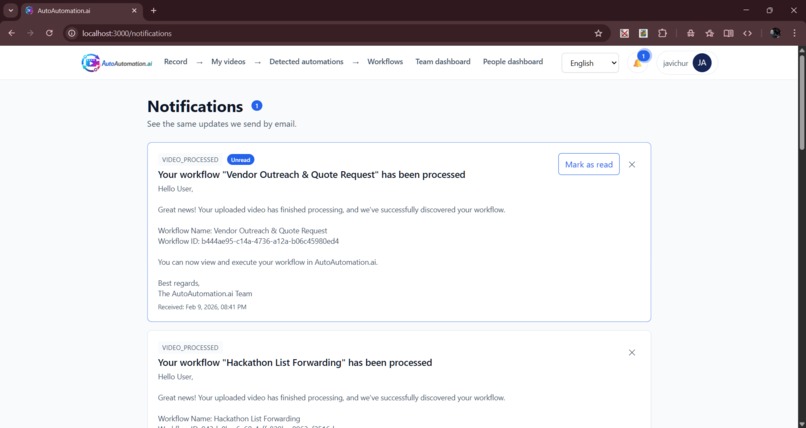Click the Received Feb 9, 2026 timestamp

click(202, 307)
